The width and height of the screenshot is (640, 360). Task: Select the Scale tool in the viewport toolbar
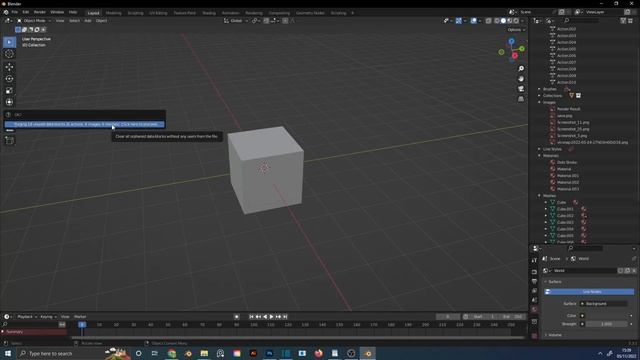click(9, 90)
